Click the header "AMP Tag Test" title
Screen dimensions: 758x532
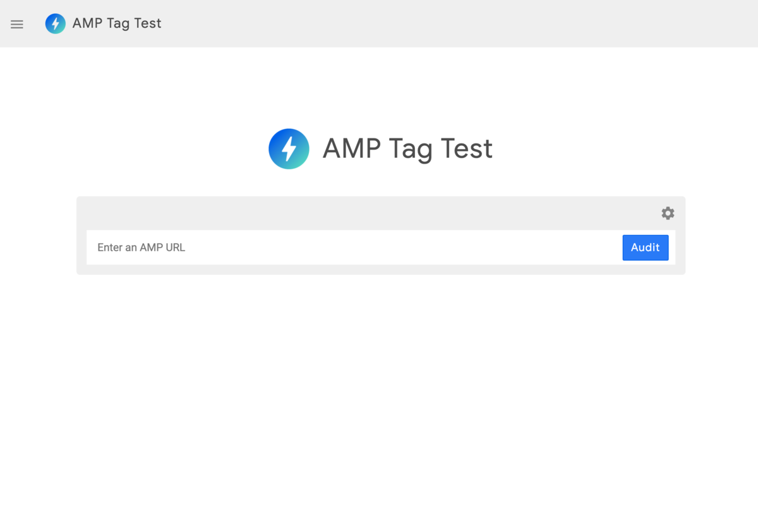click(x=117, y=23)
